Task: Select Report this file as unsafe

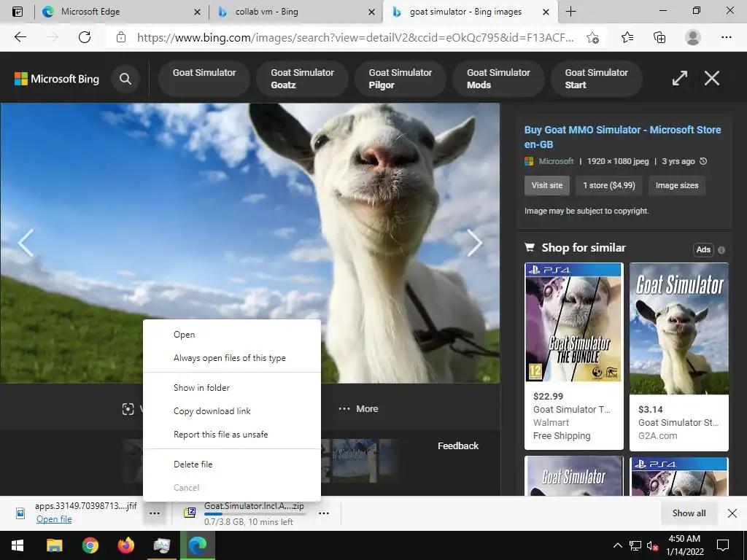Action: 232,435
